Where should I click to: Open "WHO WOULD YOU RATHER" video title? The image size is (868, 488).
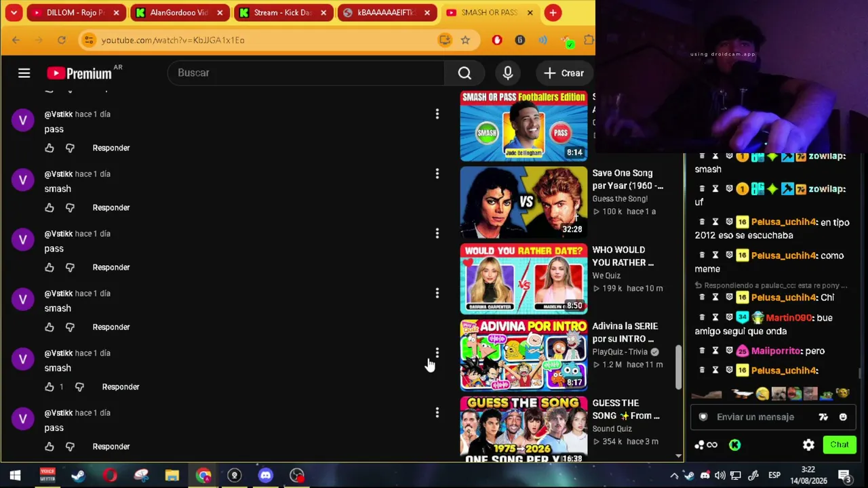coord(623,256)
